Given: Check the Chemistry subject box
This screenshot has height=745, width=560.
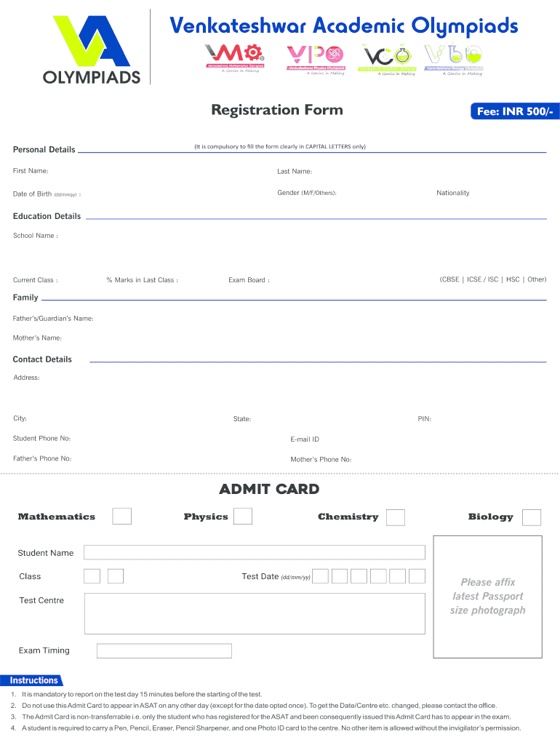Looking at the screenshot, I should tap(396, 517).
